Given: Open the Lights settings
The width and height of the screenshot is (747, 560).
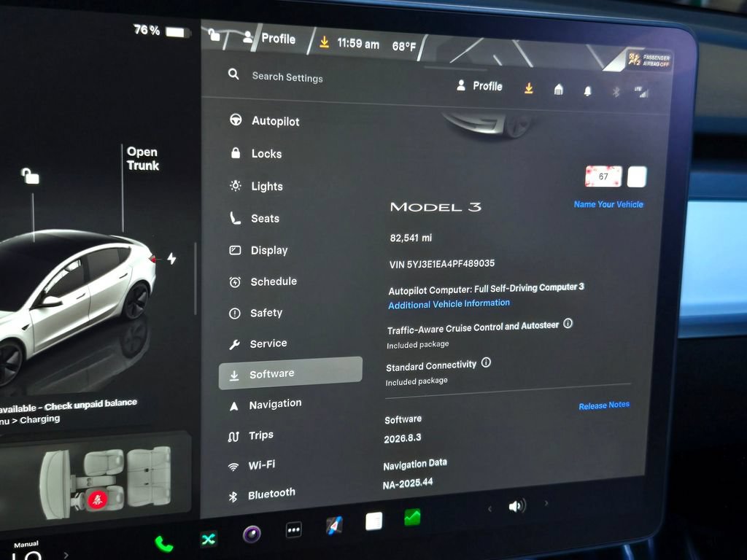Looking at the screenshot, I should (x=256, y=186).
